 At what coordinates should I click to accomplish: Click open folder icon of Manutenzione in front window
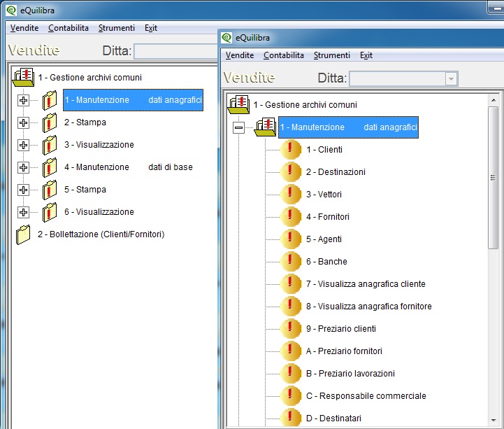(265, 127)
